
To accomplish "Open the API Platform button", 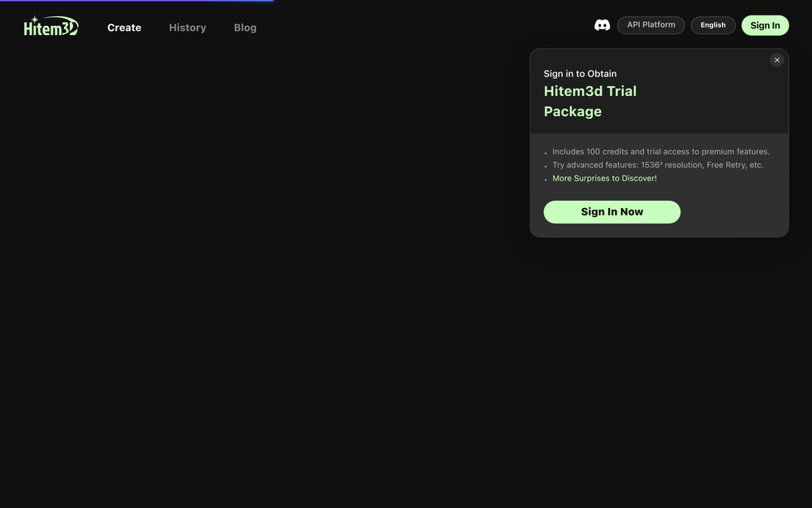I will tap(651, 25).
